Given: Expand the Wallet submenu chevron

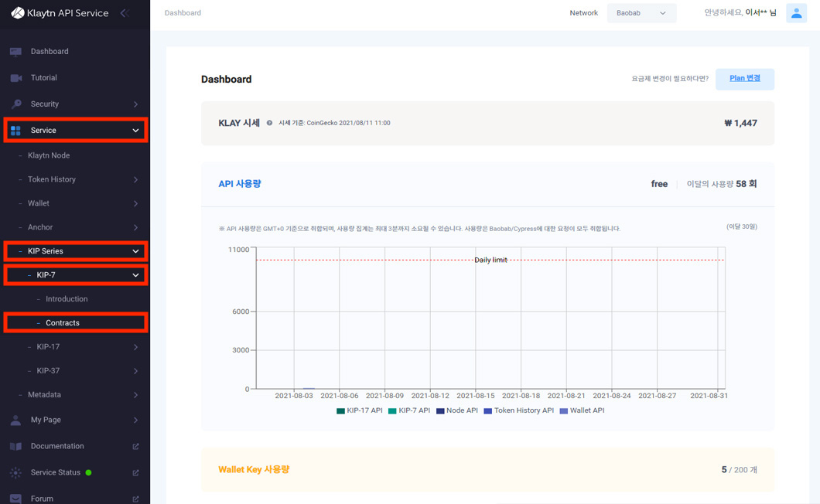Looking at the screenshot, I should pyautogui.click(x=135, y=203).
